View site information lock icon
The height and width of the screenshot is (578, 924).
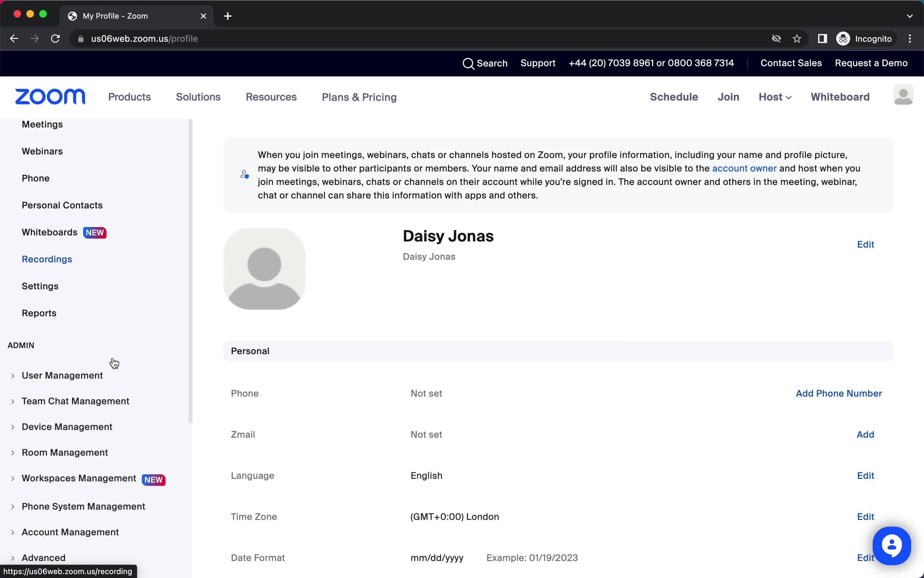(x=81, y=39)
